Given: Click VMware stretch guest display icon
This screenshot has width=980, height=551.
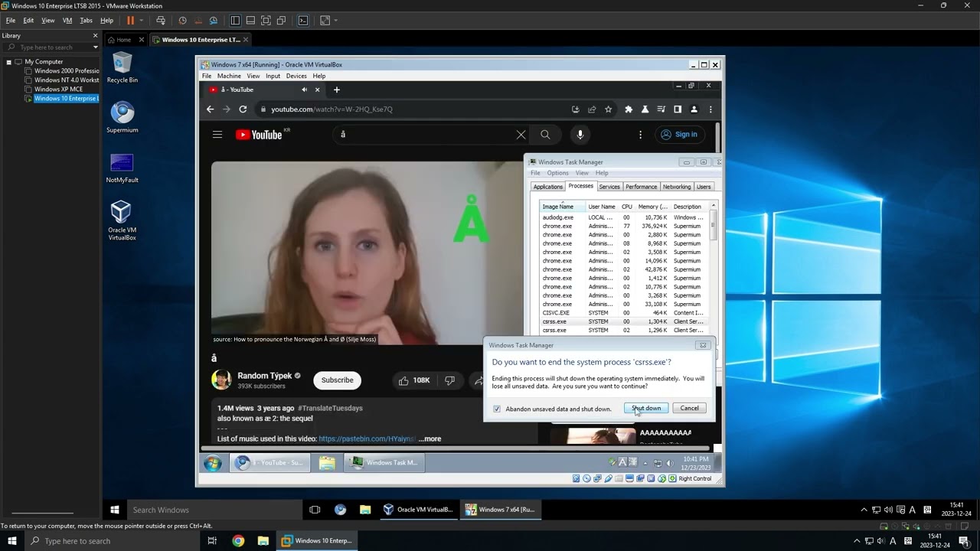Looking at the screenshot, I should click(x=325, y=21).
